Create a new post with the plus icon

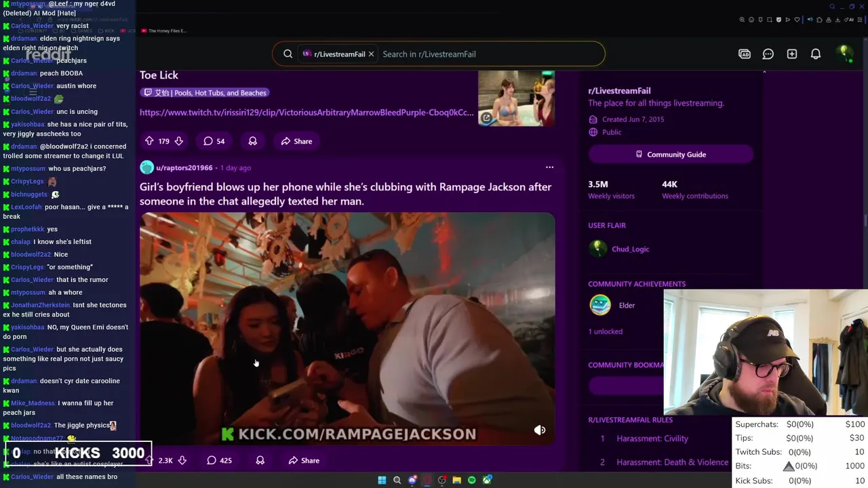791,54
